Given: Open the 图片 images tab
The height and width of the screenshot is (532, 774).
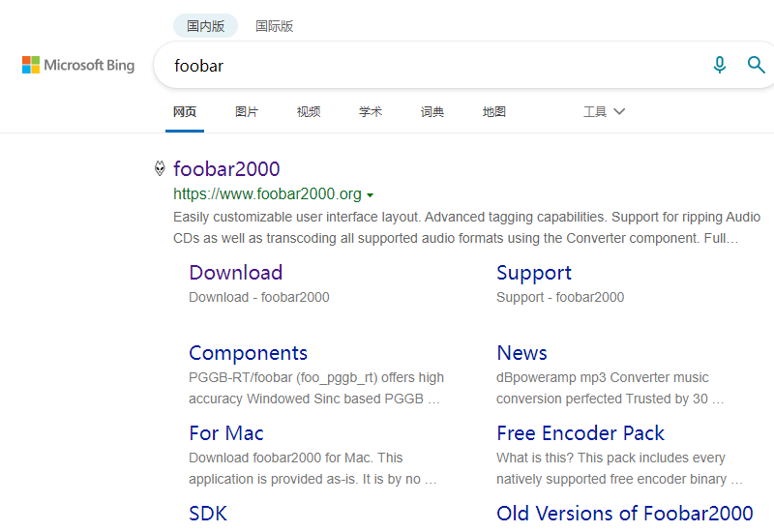Looking at the screenshot, I should [x=247, y=111].
